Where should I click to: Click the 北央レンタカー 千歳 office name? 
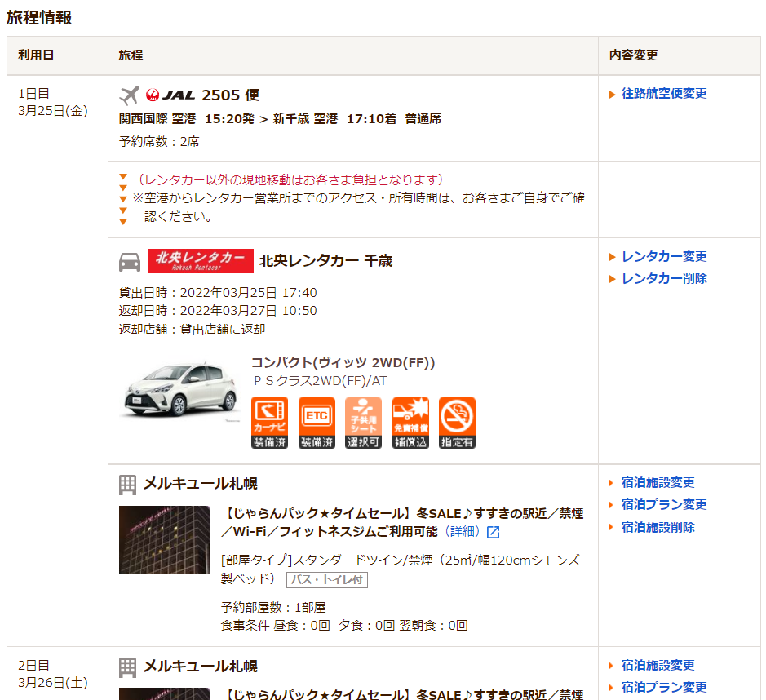click(325, 261)
